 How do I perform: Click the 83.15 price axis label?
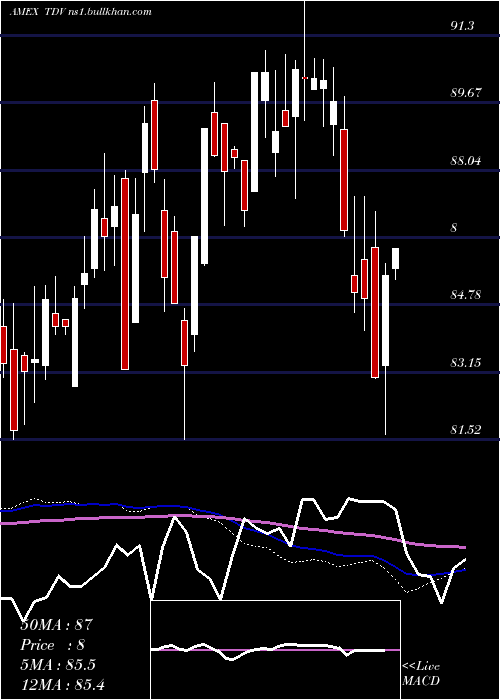(x=466, y=362)
